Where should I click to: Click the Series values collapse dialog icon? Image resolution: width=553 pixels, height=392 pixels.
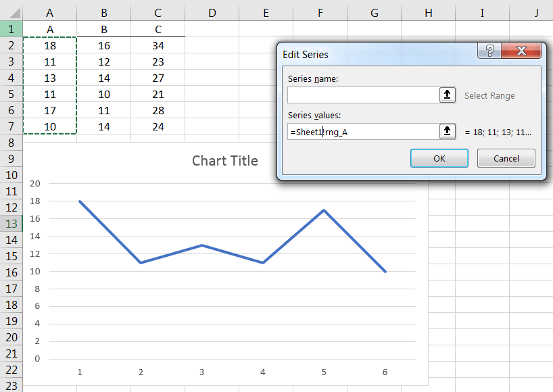(x=448, y=131)
